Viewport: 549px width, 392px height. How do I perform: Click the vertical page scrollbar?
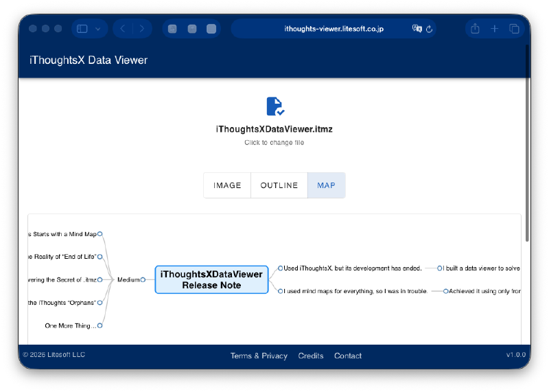[x=527, y=143]
